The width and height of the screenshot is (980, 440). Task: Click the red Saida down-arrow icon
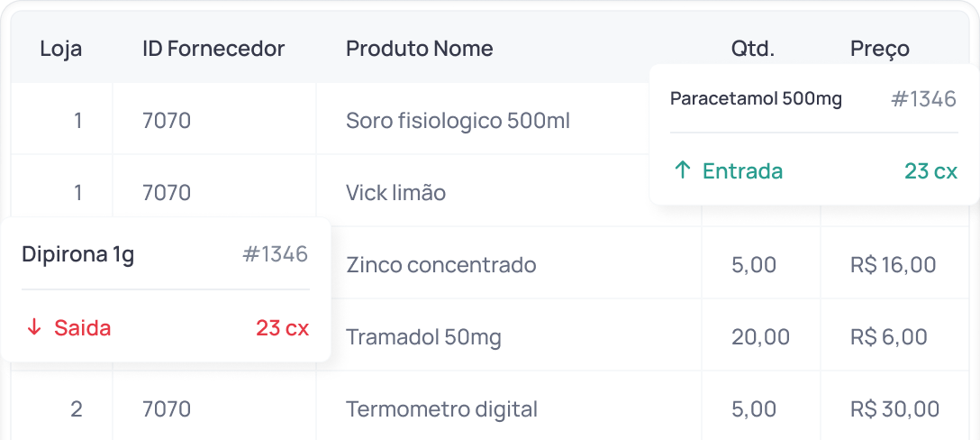34,327
